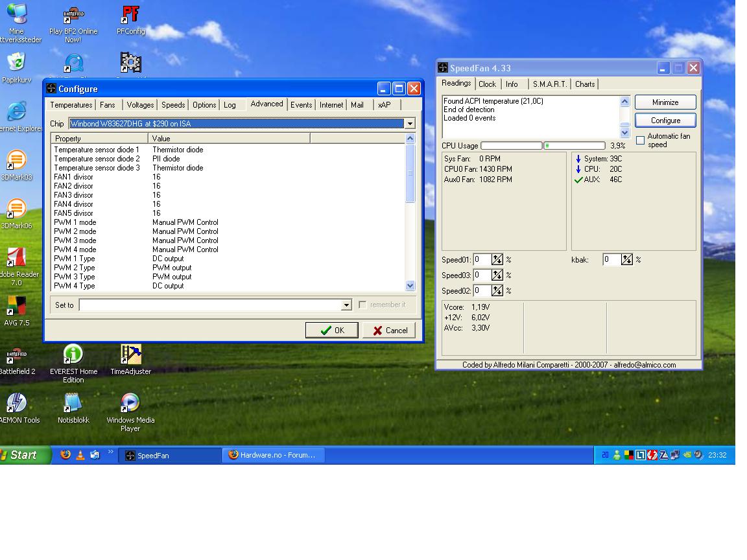Select the PWM 2 Type row

click(x=228, y=268)
